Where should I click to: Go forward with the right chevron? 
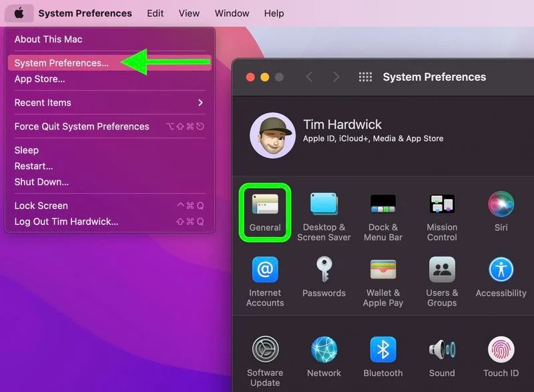[x=336, y=77]
